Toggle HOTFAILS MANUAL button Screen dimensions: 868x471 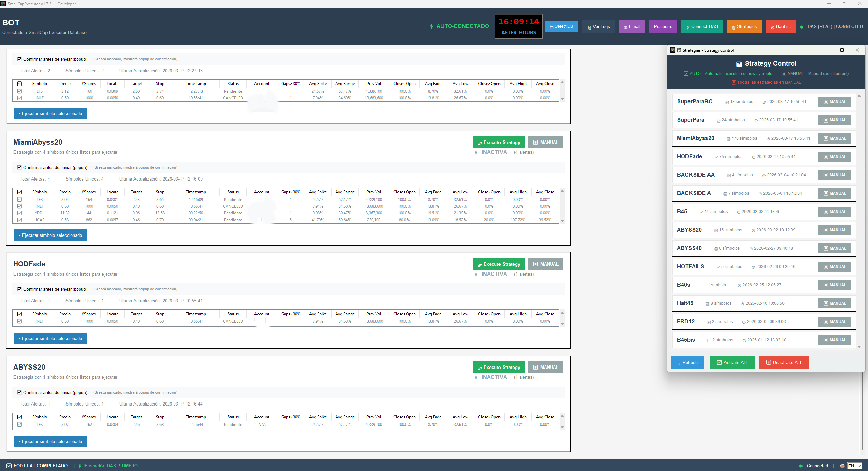[835, 267]
